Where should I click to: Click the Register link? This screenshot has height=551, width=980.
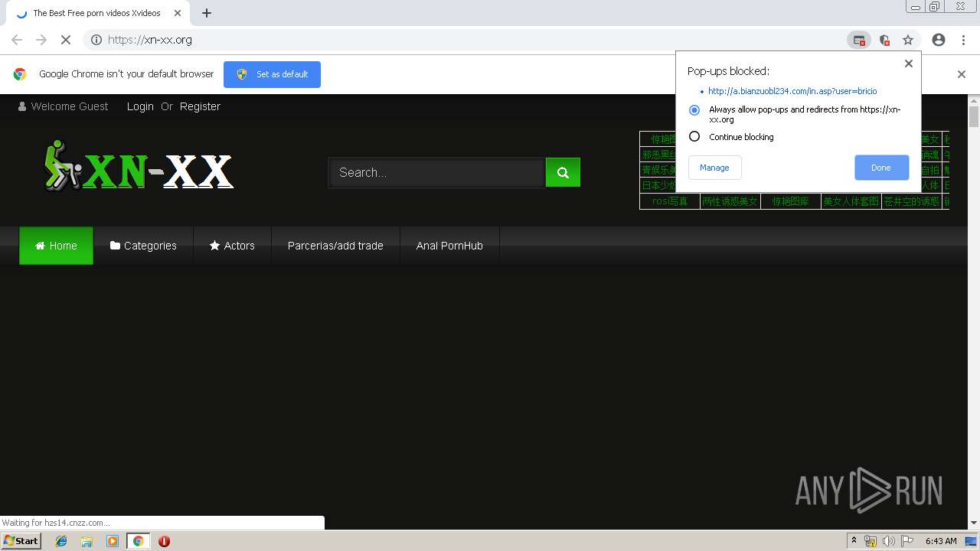tap(200, 106)
